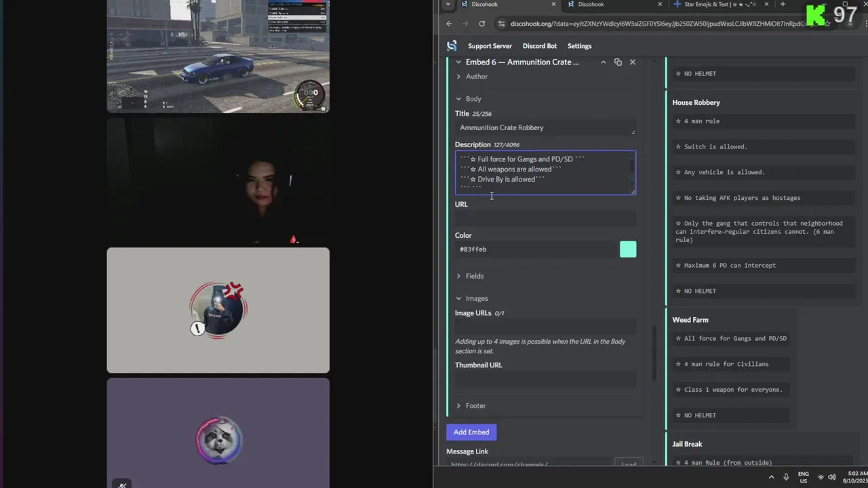Switch to second Discohook browser tab
This screenshot has height=488, width=868.
tap(614, 5)
